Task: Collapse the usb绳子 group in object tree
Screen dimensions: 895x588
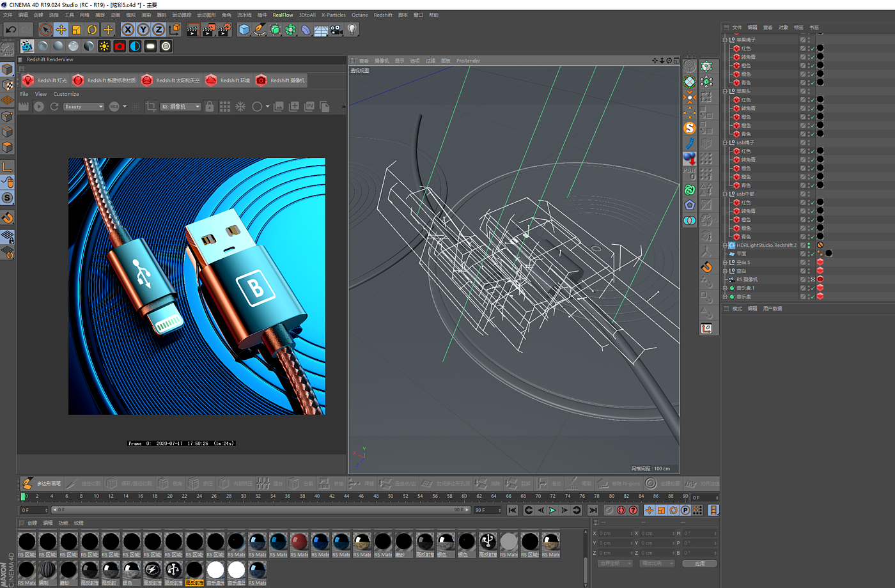Action: coord(725,143)
